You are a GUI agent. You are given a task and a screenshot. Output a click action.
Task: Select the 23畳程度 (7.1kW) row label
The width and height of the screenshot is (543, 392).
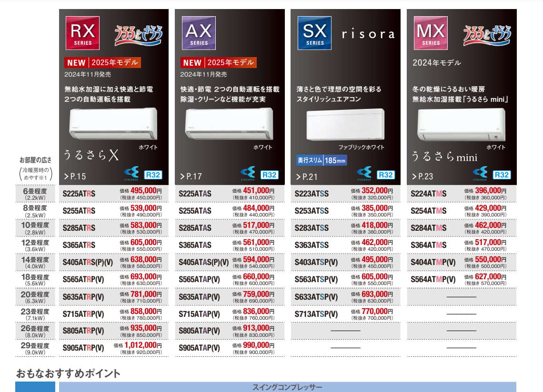point(35,314)
